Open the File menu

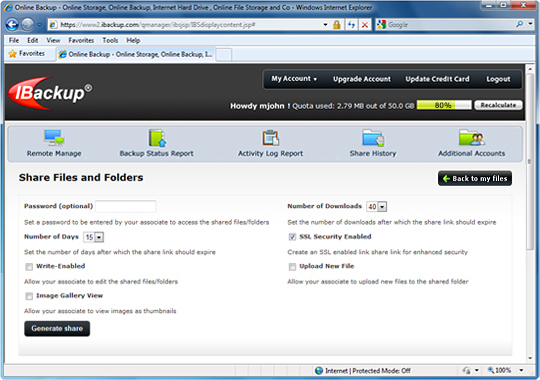(14, 40)
